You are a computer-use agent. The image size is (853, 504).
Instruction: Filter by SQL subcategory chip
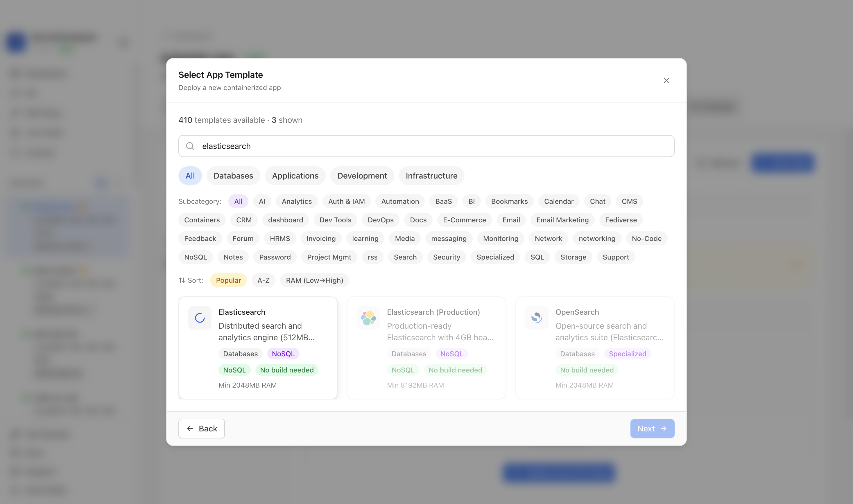(537, 257)
